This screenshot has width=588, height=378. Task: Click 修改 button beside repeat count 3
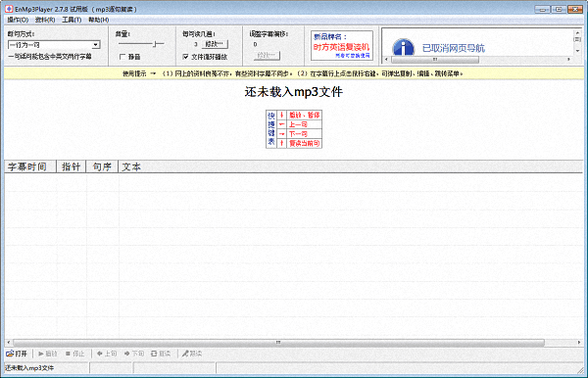pyautogui.click(x=215, y=44)
